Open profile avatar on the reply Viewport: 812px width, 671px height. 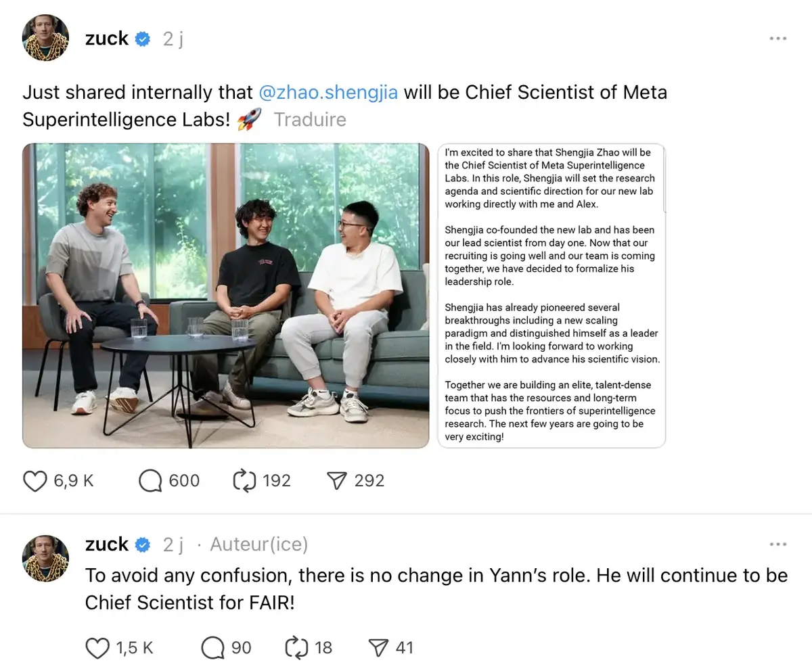46,559
